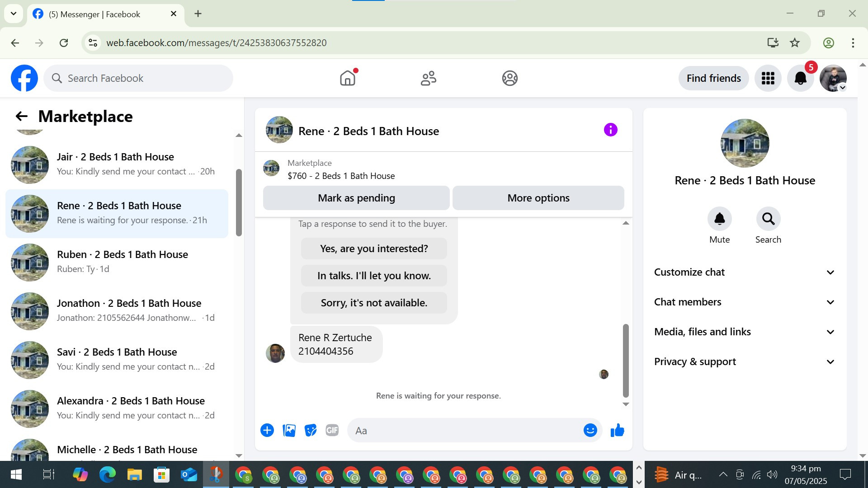Click the message input field
The height and width of the screenshot is (488, 868).
(466, 431)
